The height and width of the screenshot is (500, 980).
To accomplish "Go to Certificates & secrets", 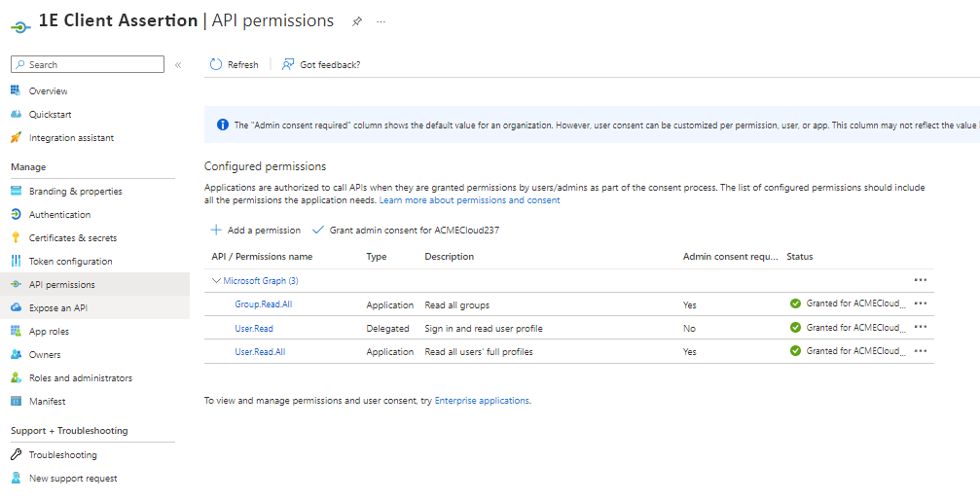I will (72, 238).
